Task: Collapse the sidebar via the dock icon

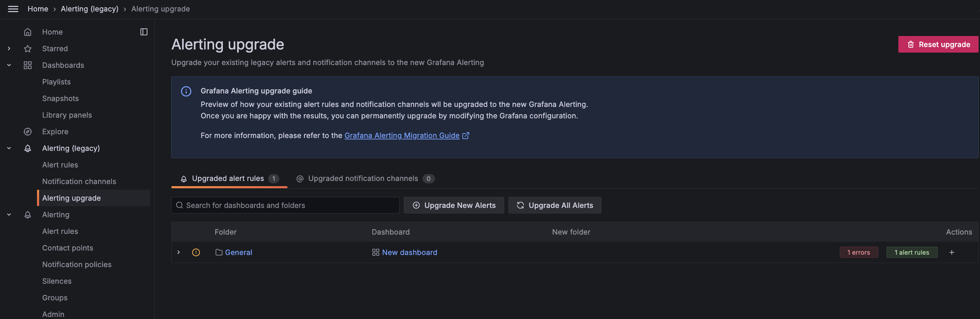Action: coord(143,31)
